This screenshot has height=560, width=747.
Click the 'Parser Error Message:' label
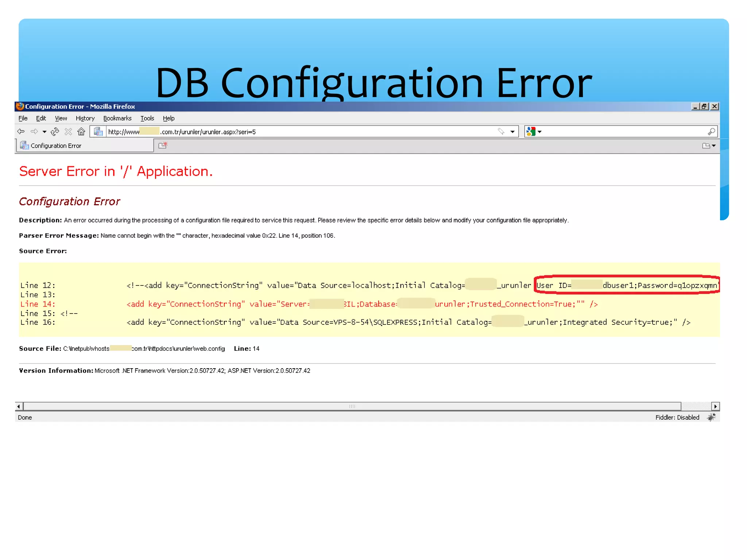(59, 236)
